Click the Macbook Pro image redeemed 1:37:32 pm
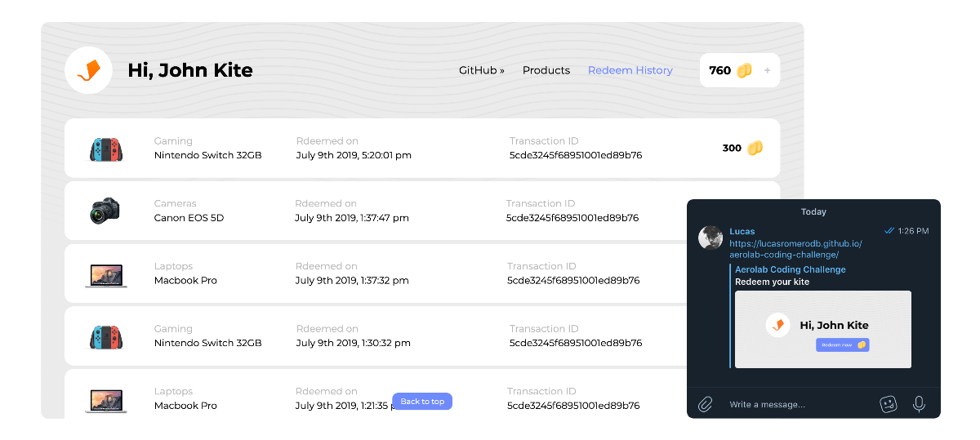The width and height of the screenshot is (980, 440). (106, 275)
